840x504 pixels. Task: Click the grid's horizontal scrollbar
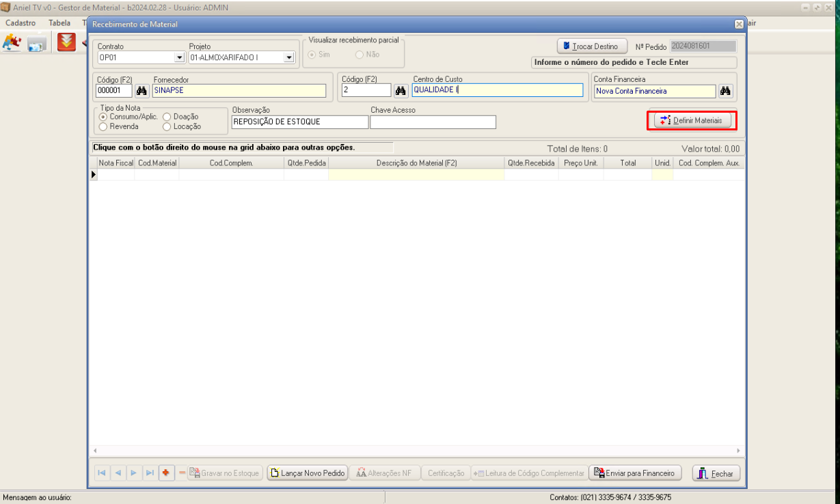[417, 451]
